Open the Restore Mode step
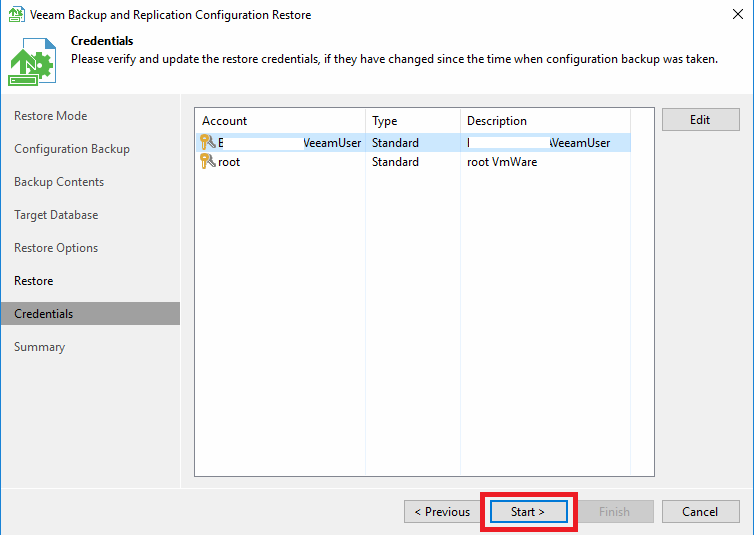Image resolution: width=754 pixels, height=535 pixels. pos(50,116)
